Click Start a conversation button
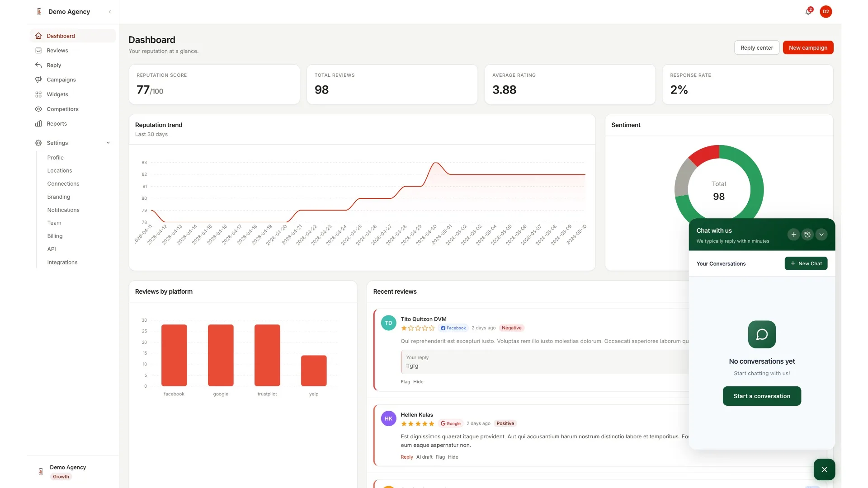868x488 pixels. pos(762,396)
